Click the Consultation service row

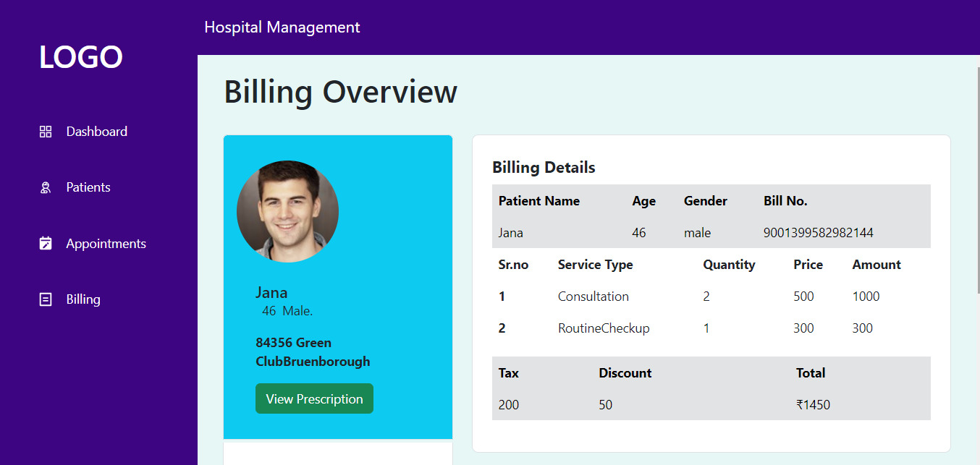click(593, 297)
